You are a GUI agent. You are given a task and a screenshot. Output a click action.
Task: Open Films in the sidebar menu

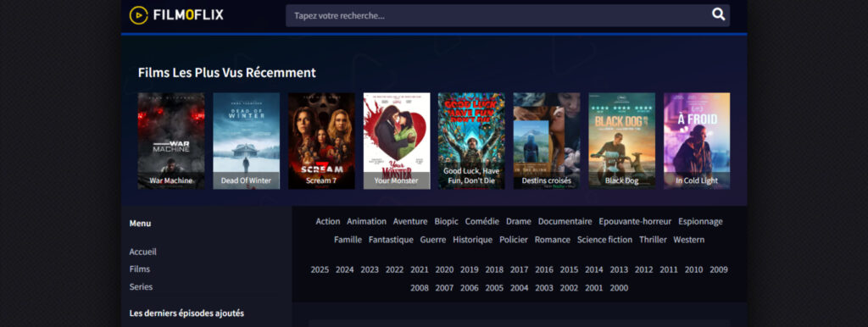point(140,269)
